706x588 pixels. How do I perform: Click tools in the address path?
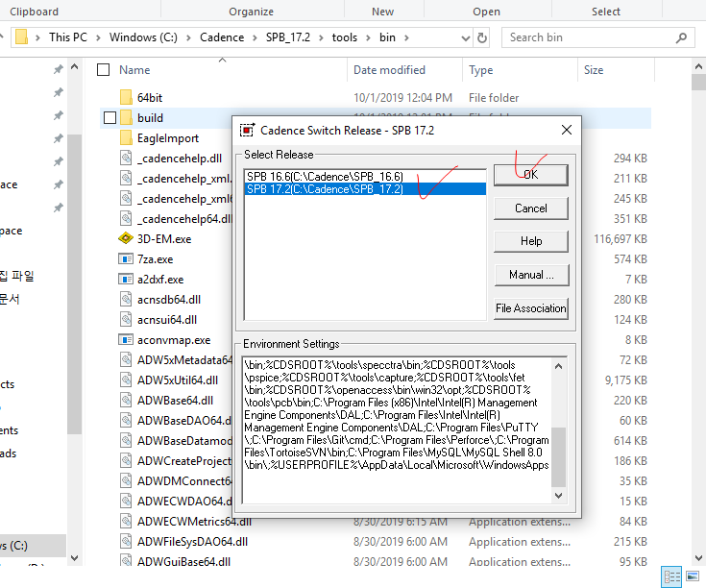(x=345, y=37)
